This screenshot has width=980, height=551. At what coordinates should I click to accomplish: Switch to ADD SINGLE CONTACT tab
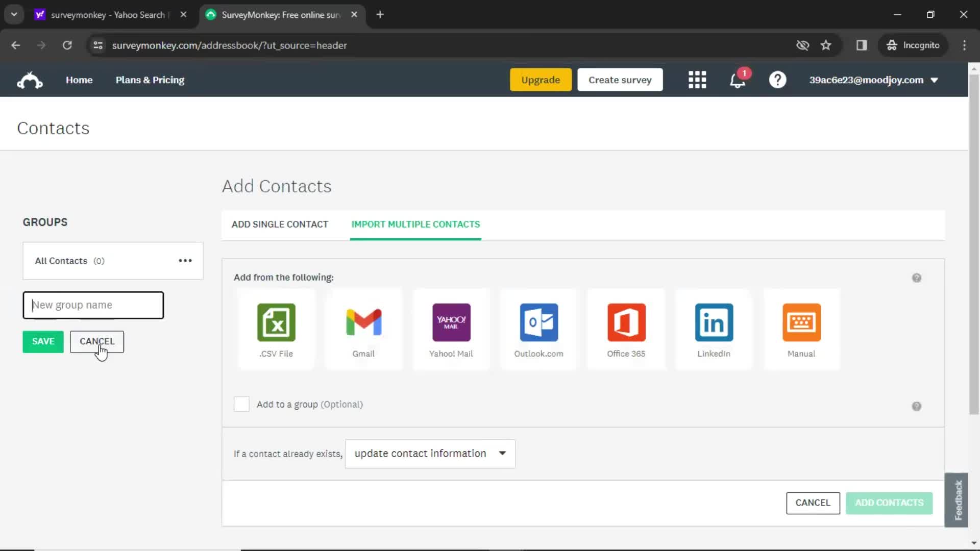(x=280, y=224)
